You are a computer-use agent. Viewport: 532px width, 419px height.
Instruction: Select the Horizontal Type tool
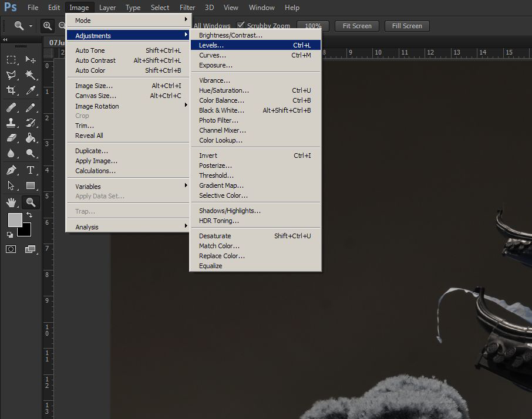click(31, 170)
